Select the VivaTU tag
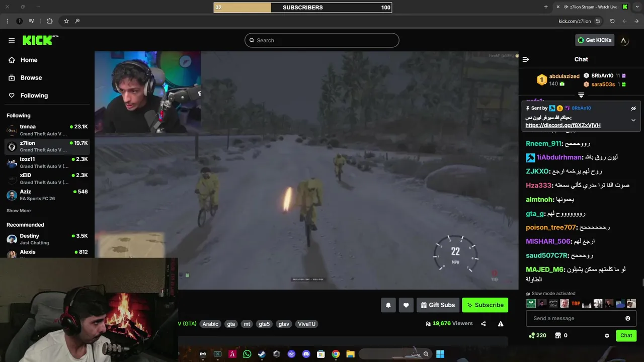644x362 pixels. (306, 324)
